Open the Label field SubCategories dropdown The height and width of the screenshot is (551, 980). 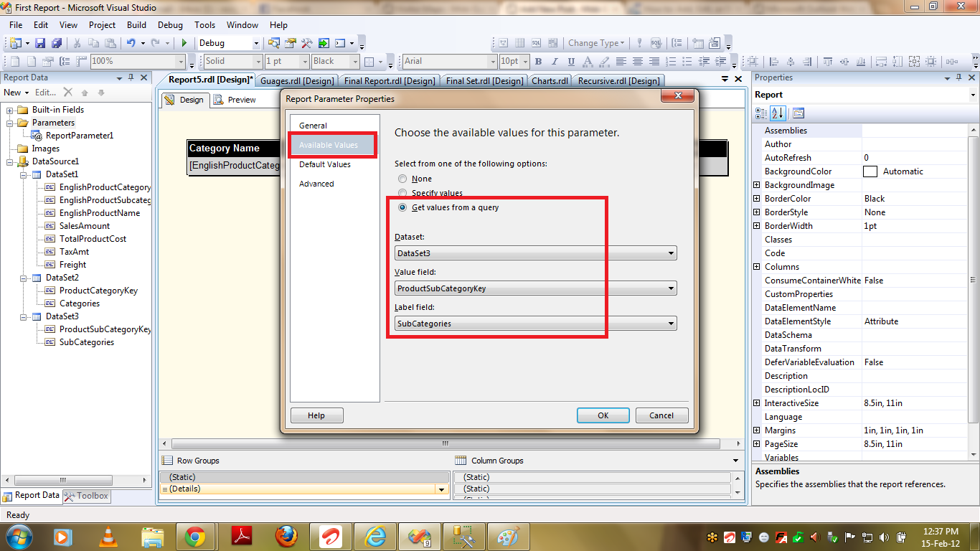tap(535, 324)
